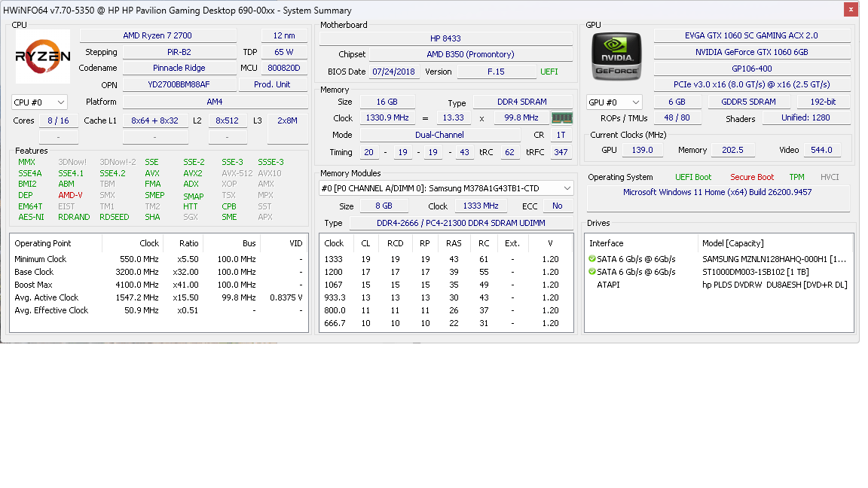868x488 pixels.
Task: Click the 800820D MCU value
Action: [284, 68]
